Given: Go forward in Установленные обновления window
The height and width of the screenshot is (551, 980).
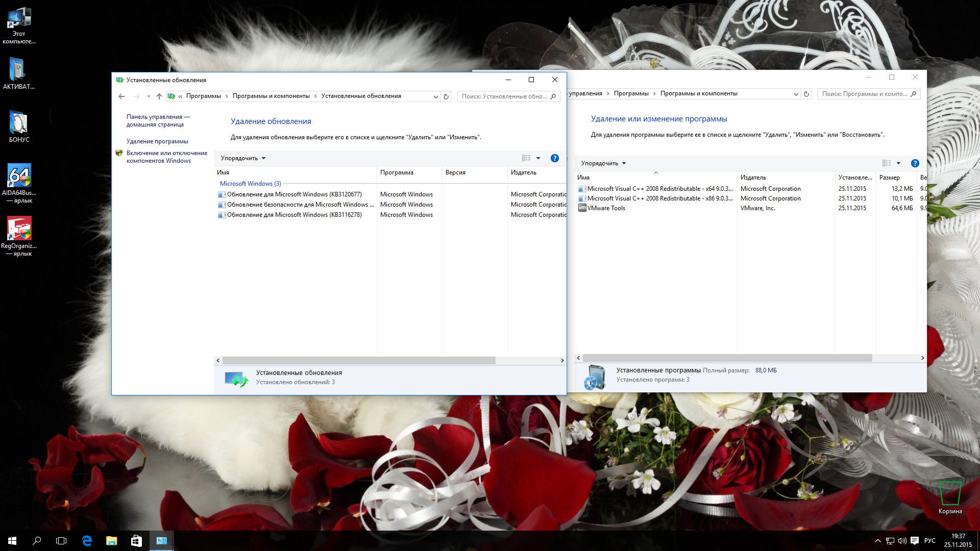Looking at the screenshot, I should pos(136,96).
